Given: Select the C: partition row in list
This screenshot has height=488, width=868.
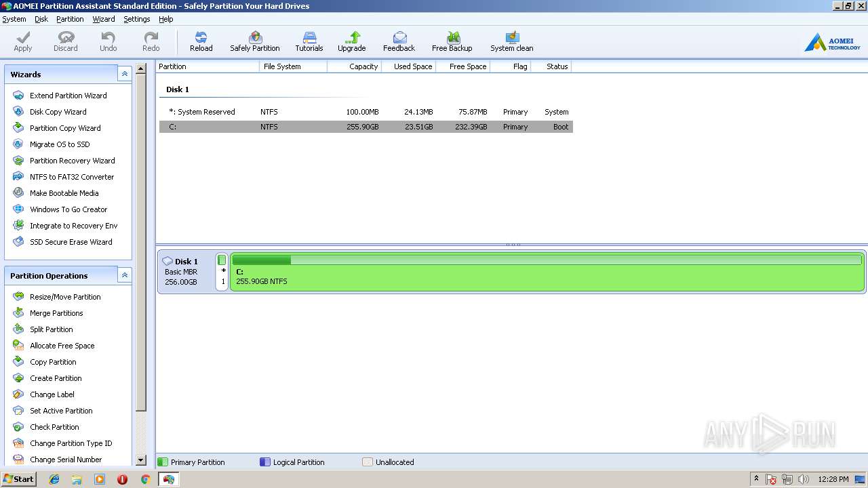Looking at the screenshot, I should click(366, 127).
